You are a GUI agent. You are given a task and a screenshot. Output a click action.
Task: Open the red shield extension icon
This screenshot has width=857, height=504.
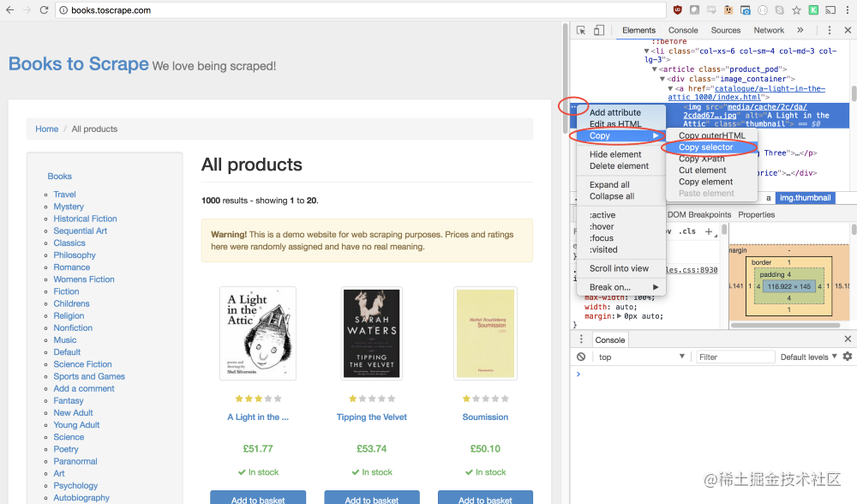coord(678,9)
